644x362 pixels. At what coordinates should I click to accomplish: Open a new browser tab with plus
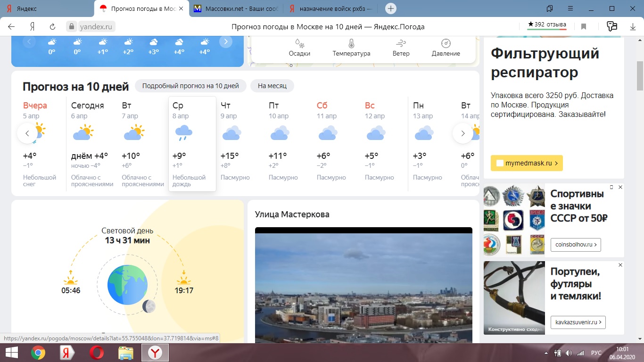click(391, 8)
